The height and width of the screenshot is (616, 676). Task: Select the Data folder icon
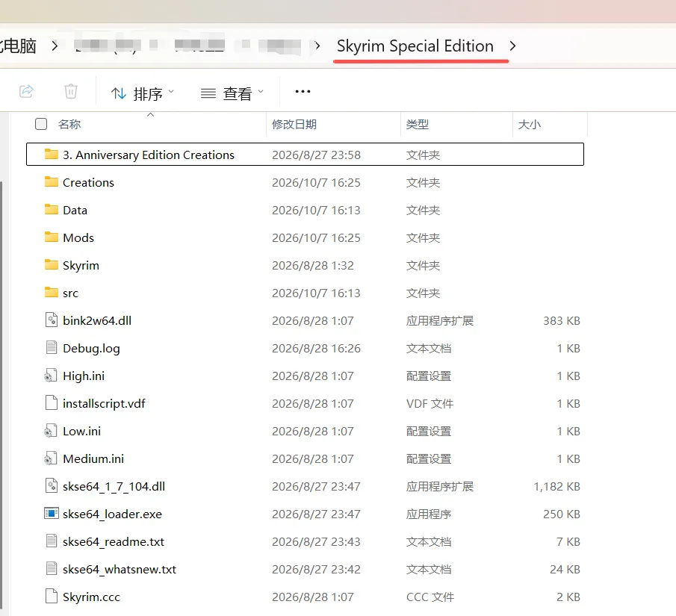click(52, 209)
